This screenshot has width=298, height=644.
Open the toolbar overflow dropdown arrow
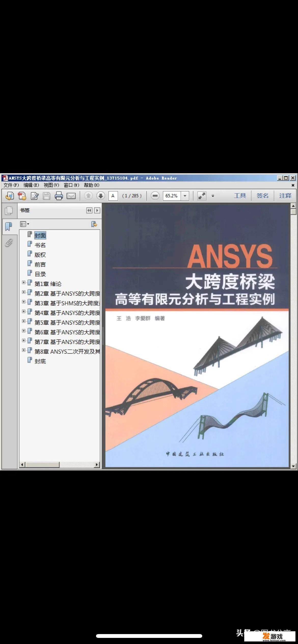click(x=213, y=196)
